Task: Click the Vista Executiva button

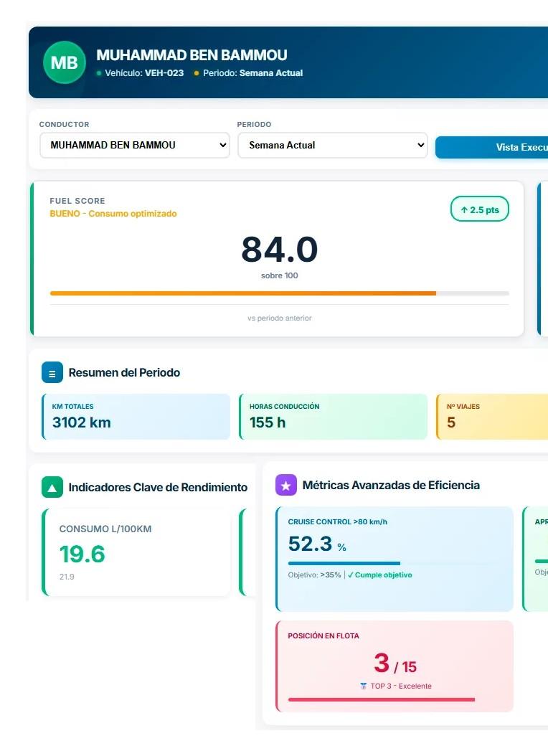Action: (491, 147)
